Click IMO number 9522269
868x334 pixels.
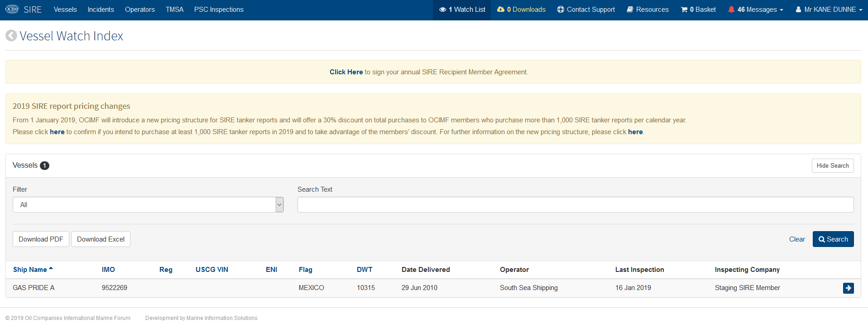pyautogui.click(x=115, y=288)
